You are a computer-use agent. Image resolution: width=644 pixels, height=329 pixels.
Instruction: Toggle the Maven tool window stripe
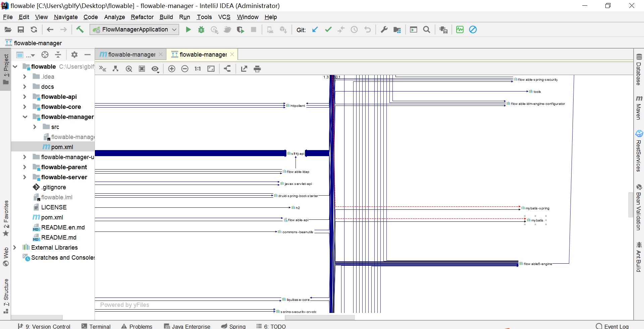pos(639,107)
